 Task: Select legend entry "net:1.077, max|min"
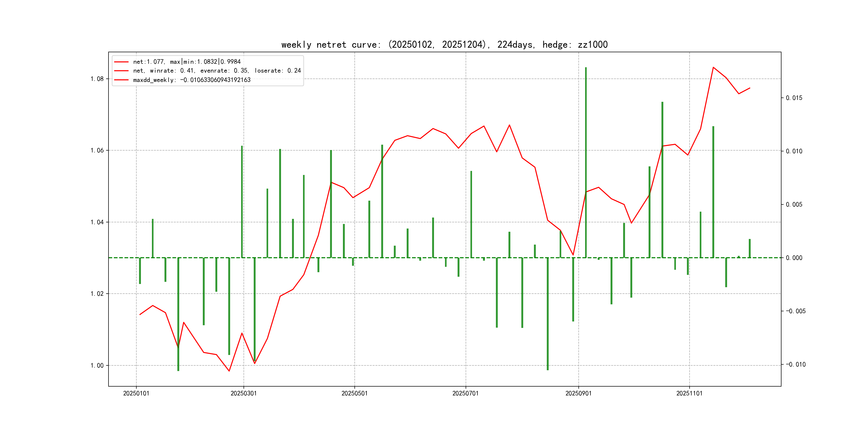[x=187, y=62]
